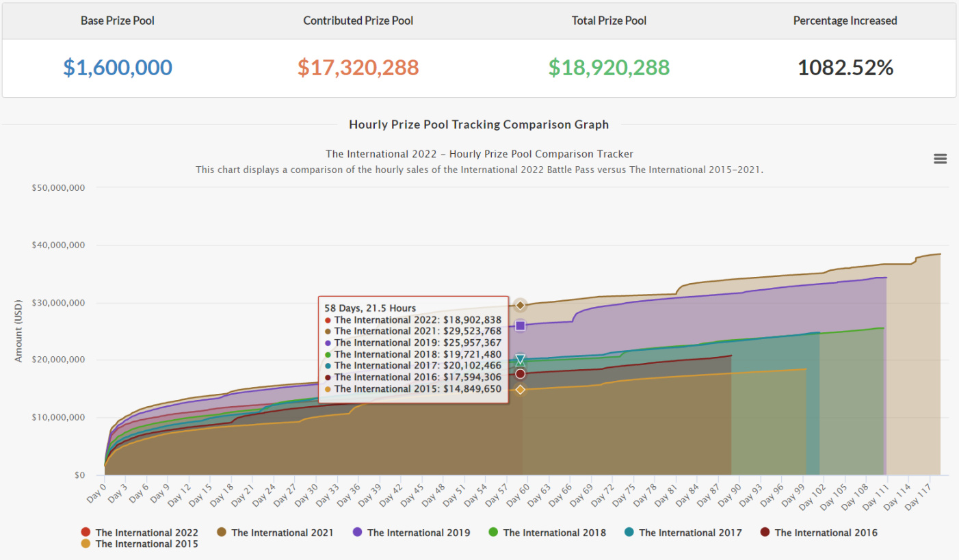The height and width of the screenshot is (560, 959).
Task: Toggle The International 2015 legend series
Action: click(x=140, y=544)
